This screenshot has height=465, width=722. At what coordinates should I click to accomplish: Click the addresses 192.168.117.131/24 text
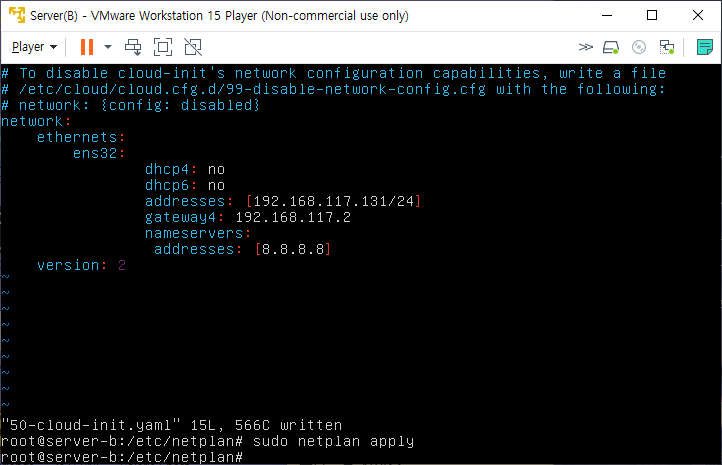click(x=283, y=201)
